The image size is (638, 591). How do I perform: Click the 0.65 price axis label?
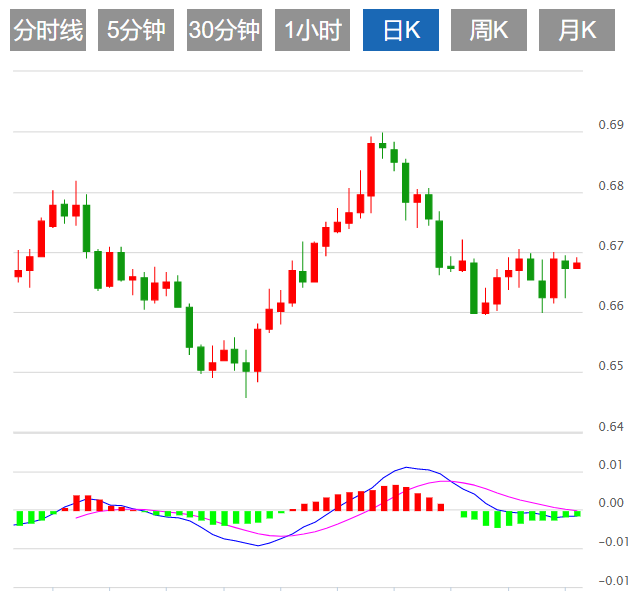click(611, 366)
